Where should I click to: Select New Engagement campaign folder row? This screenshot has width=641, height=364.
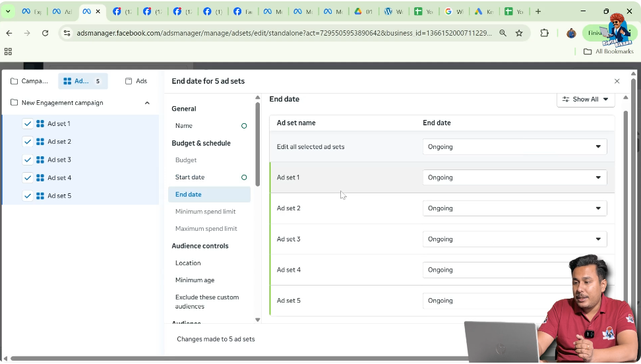coord(80,103)
